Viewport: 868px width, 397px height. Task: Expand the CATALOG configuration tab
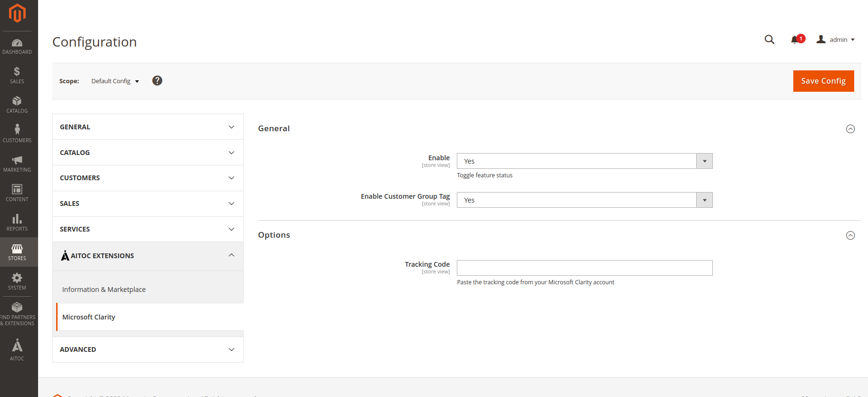[x=148, y=153]
